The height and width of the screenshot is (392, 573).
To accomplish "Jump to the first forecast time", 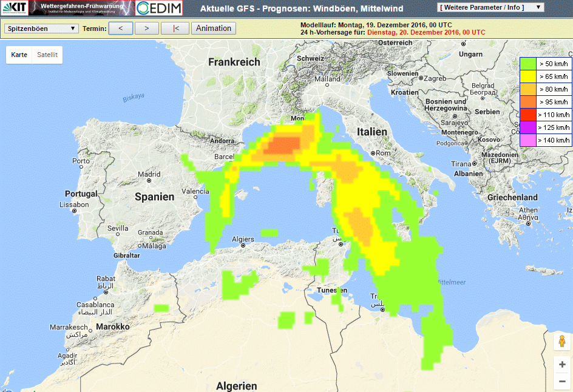I will [x=175, y=28].
